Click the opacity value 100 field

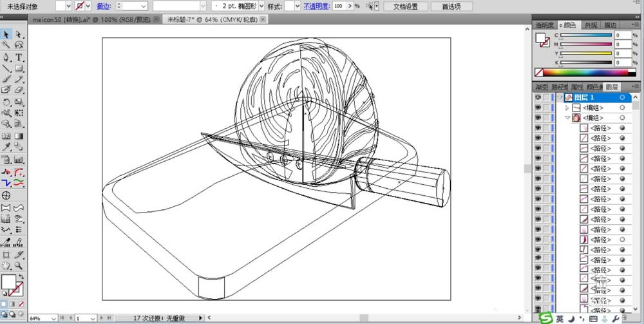tap(339, 6)
